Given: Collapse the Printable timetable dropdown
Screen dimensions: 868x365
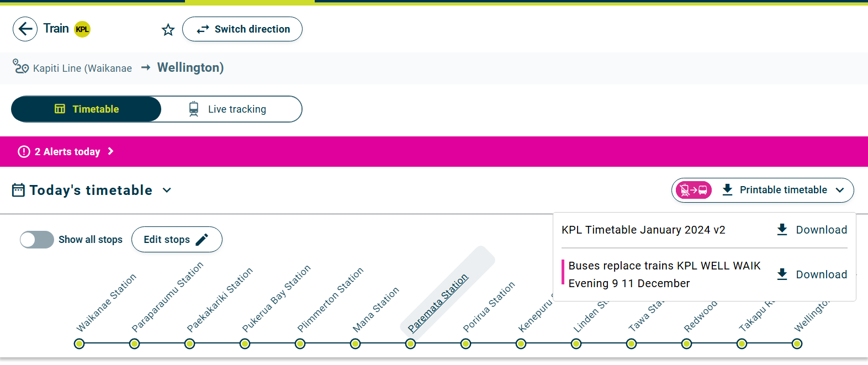Looking at the screenshot, I should coord(840,190).
